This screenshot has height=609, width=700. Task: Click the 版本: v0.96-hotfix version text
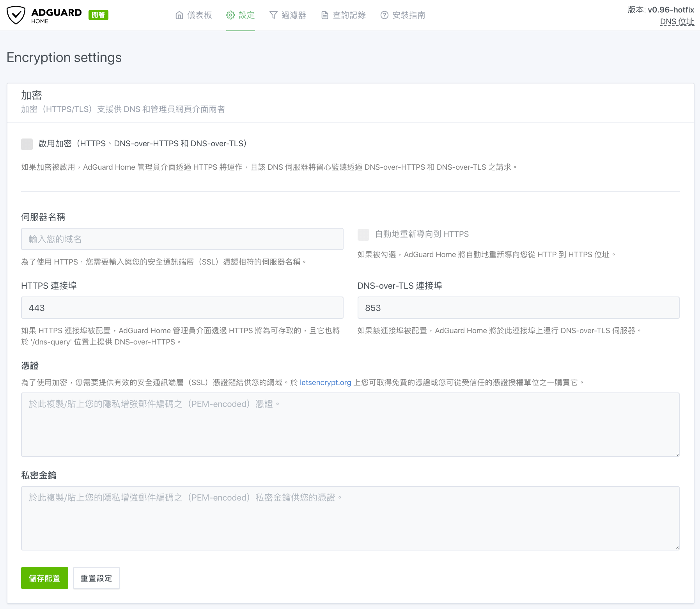pos(661,10)
